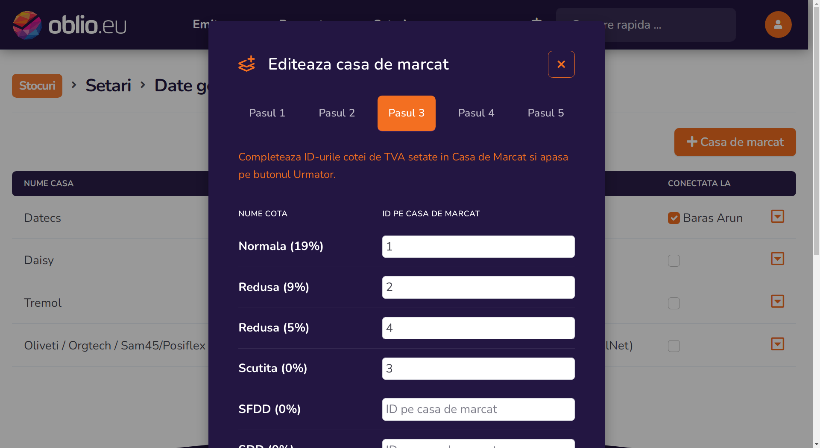Select the Pasul 5 tab
This screenshot has width=820, height=448.
(545, 113)
